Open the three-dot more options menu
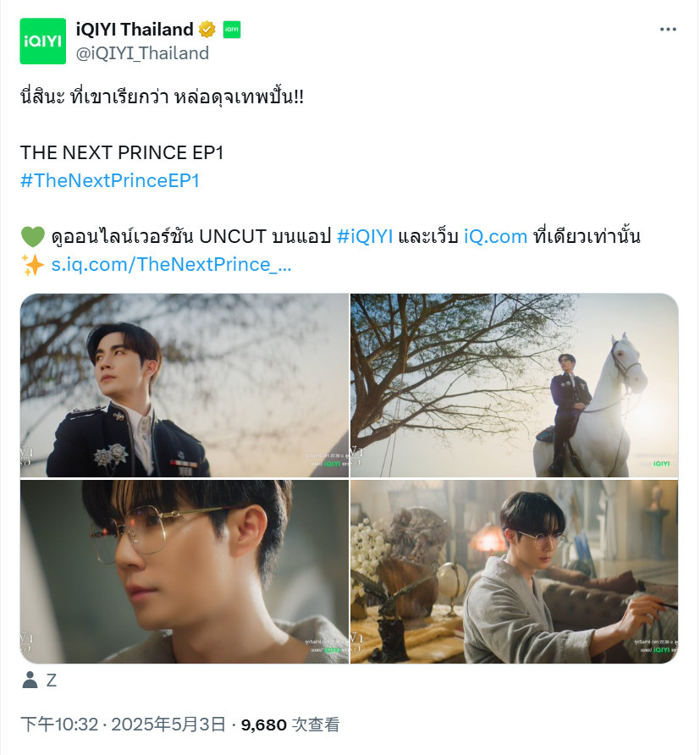 coord(668,30)
